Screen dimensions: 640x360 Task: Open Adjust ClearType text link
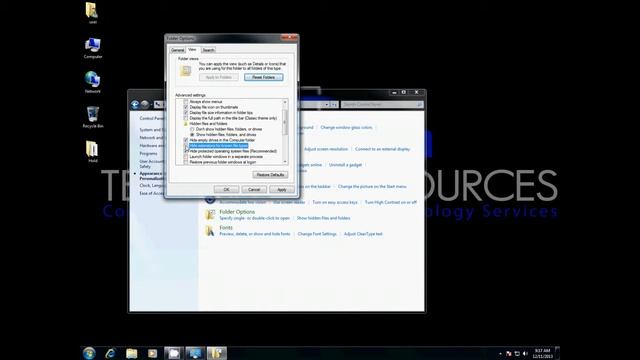[x=363, y=234]
